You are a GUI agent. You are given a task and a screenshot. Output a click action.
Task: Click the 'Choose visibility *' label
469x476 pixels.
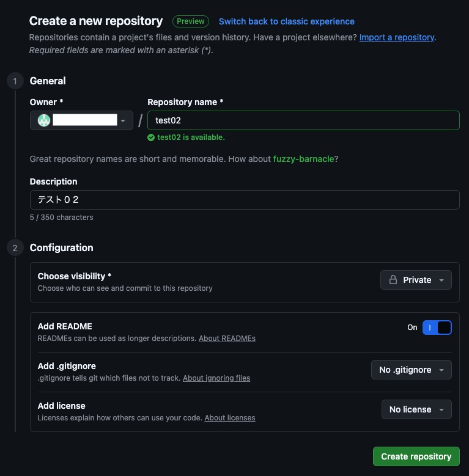coord(75,276)
